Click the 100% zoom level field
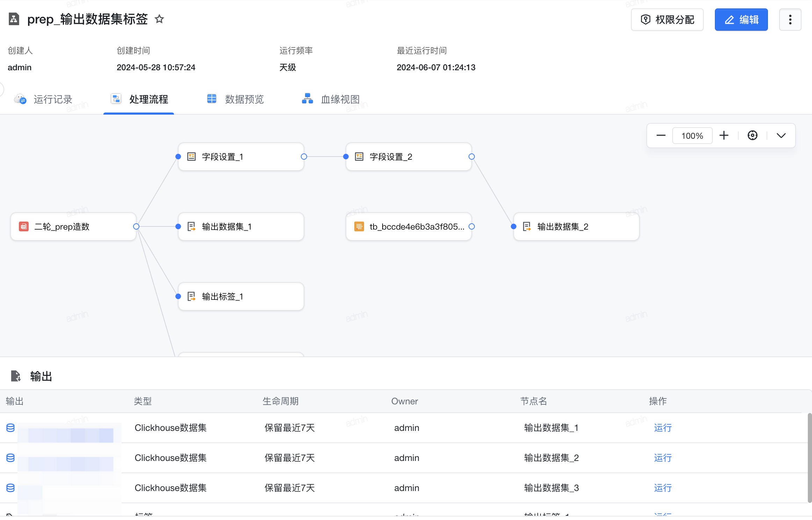The image size is (812, 520). tap(692, 136)
